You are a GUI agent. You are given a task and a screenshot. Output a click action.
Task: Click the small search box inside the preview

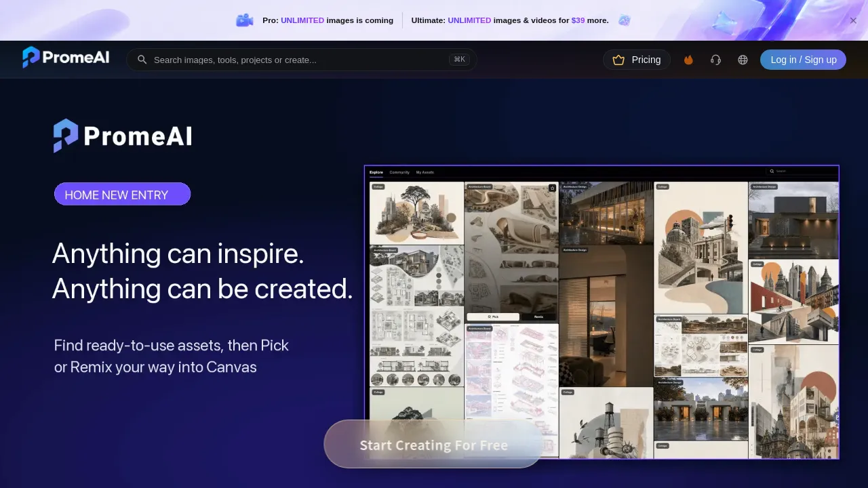pos(802,171)
